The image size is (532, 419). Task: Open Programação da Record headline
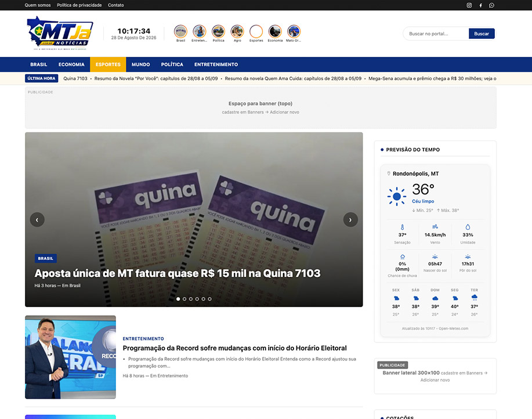click(x=234, y=348)
